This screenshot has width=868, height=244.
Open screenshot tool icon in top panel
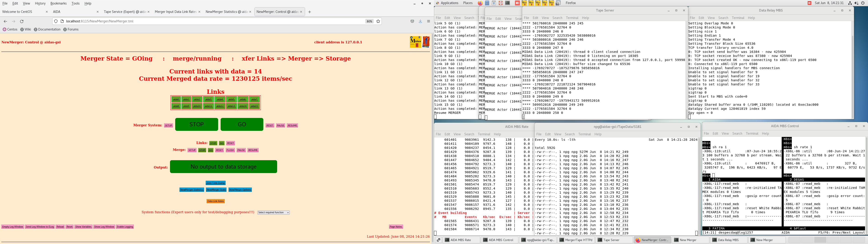pos(558,3)
